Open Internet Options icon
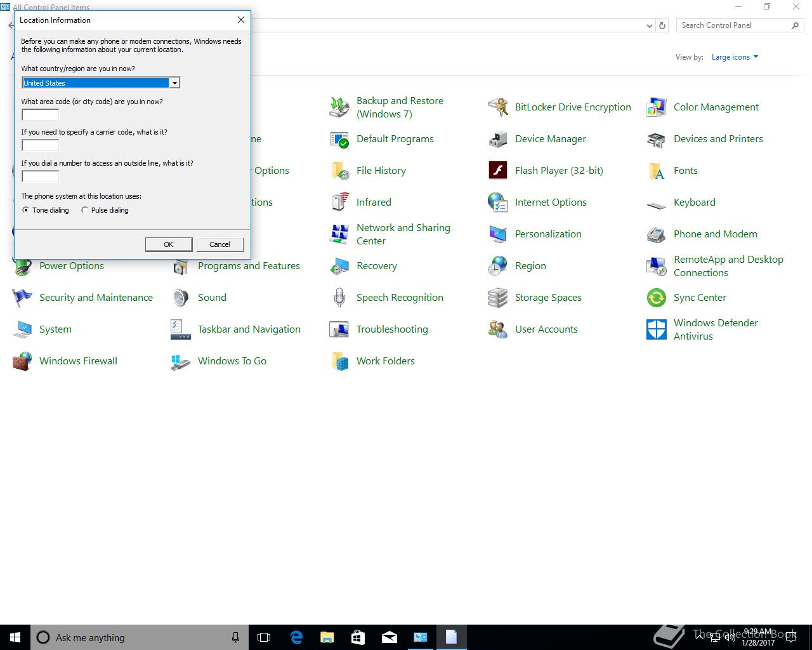This screenshot has width=812, height=650. (x=498, y=202)
